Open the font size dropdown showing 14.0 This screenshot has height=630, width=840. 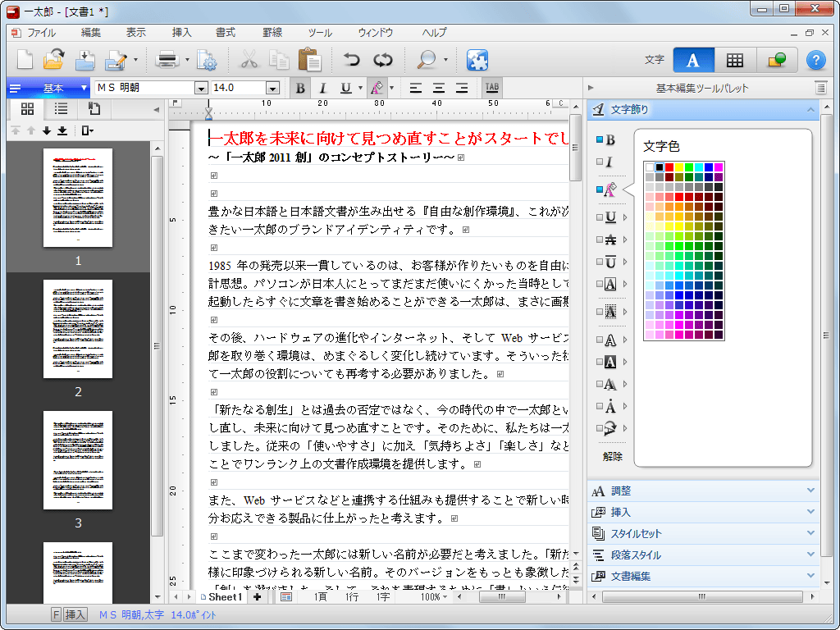point(272,88)
